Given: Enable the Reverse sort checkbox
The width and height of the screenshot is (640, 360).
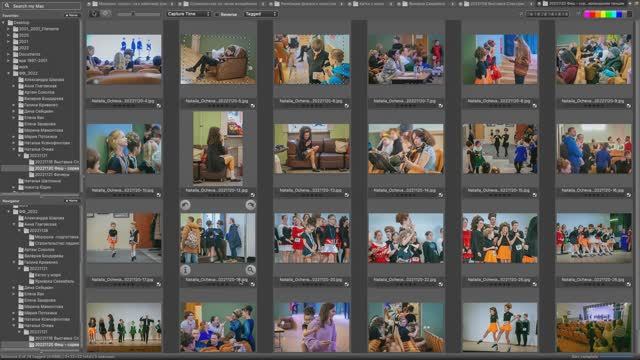Looking at the screenshot, I should [217, 14].
